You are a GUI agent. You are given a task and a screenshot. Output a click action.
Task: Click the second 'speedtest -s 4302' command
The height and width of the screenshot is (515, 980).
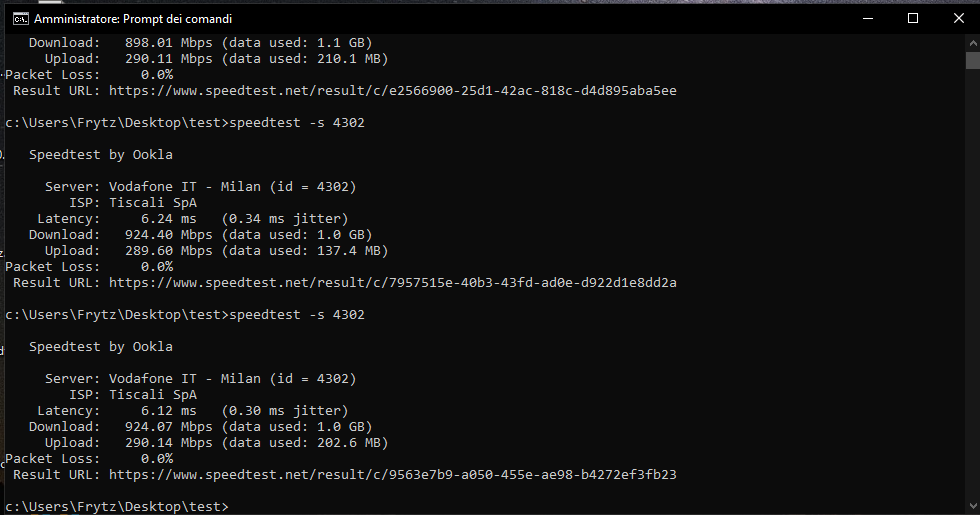click(x=297, y=314)
